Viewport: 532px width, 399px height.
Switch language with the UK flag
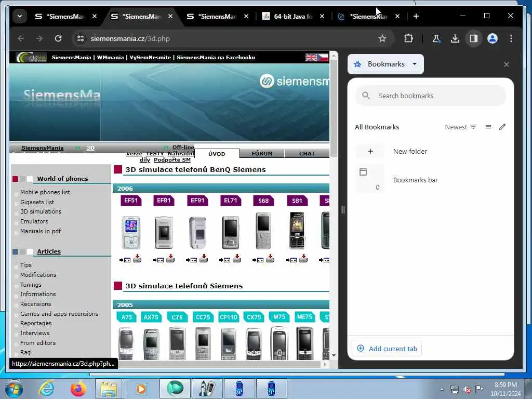click(x=311, y=57)
